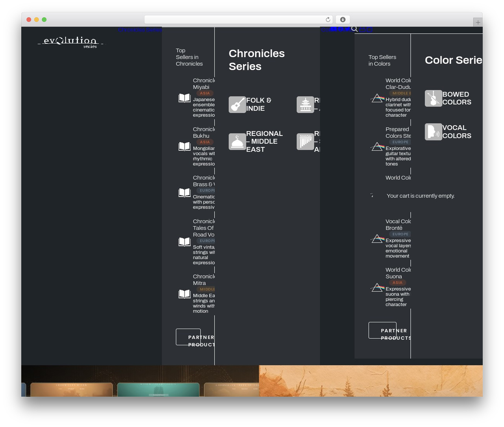Open Chronicles Bukhu product title
Screen dimensions: 504x427
point(204,132)
